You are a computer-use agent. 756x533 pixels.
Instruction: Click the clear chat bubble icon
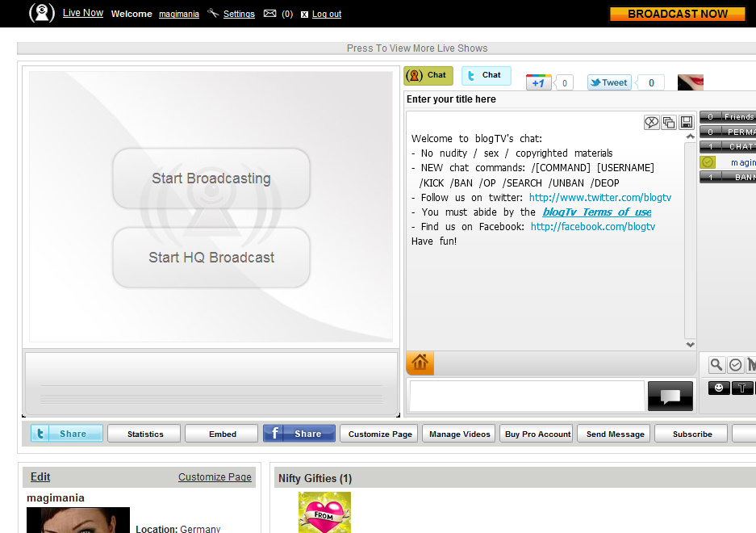coord(652,123)
